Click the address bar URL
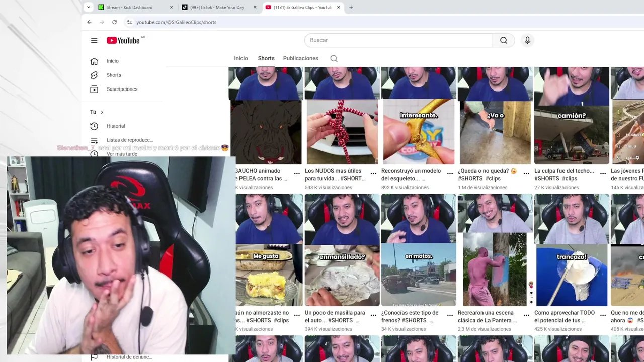Screen dimensions: 644x362 click(177, 22)
